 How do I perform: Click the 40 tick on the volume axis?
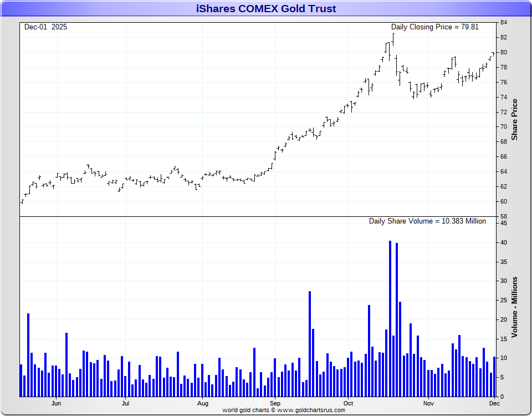(504, 242)
